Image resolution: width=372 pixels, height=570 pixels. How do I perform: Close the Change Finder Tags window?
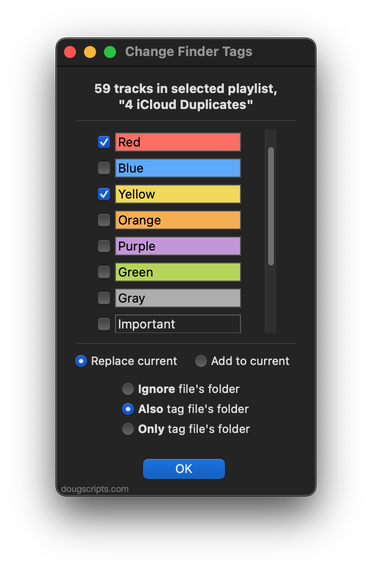pyautogui.click(x=70, y=52)
